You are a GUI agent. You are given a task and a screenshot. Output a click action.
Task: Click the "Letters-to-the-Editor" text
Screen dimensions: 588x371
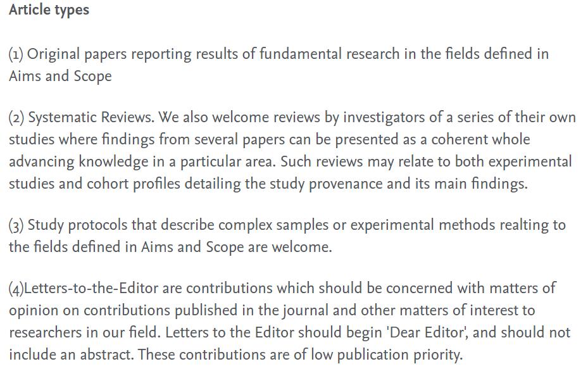click(x=91, y=288)
